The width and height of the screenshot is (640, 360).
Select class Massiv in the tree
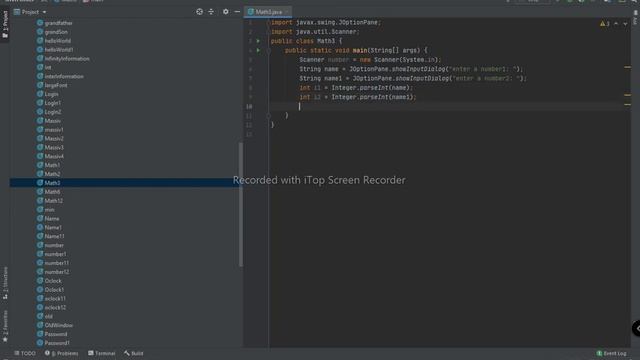[x=49, y=121]
